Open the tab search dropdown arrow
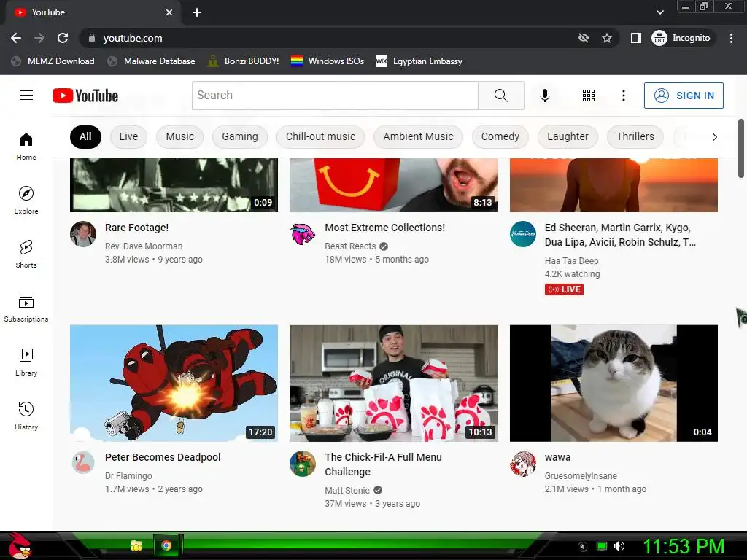 pos(659,12)
